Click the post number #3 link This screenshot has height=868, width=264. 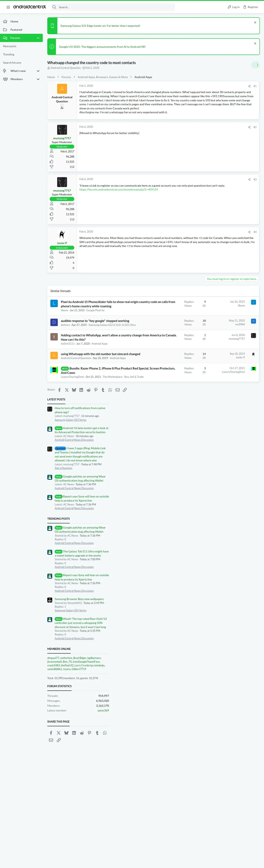pyautogui.click(x=255, y=180)
